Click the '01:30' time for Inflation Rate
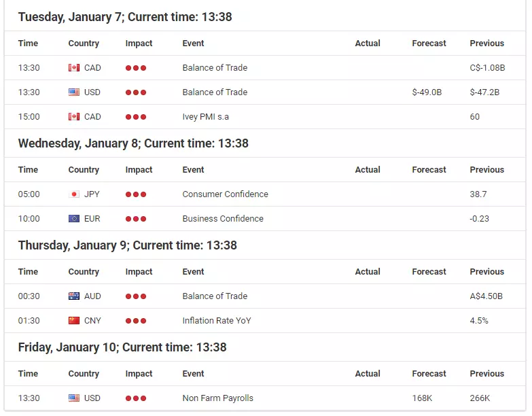 pyautogui.click(x=29, y=321)
